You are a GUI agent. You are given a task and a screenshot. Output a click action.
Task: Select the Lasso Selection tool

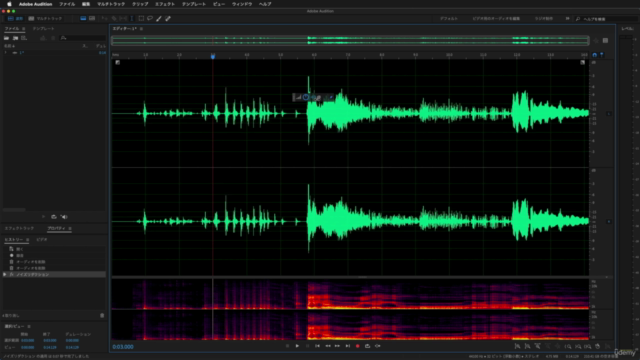click(x=150, y=18)
